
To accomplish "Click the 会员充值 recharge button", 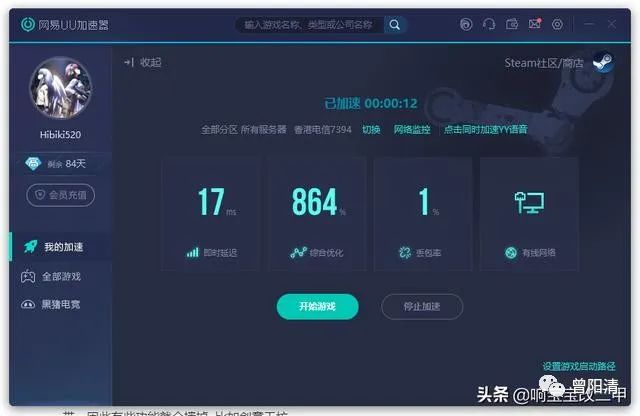I will [x=60, y=195].
